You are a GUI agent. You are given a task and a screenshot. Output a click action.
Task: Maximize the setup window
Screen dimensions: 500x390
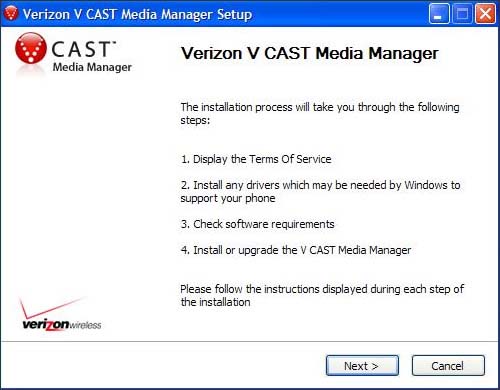[x=462, y=14]
